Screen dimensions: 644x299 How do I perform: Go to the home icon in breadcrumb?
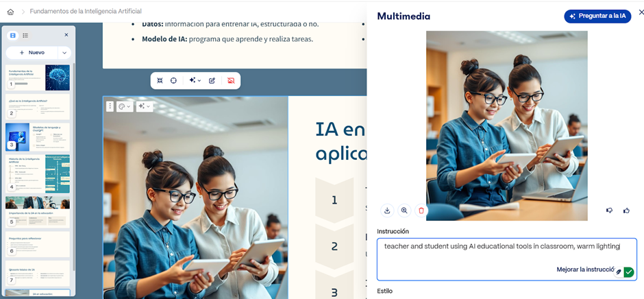(10, 12)
